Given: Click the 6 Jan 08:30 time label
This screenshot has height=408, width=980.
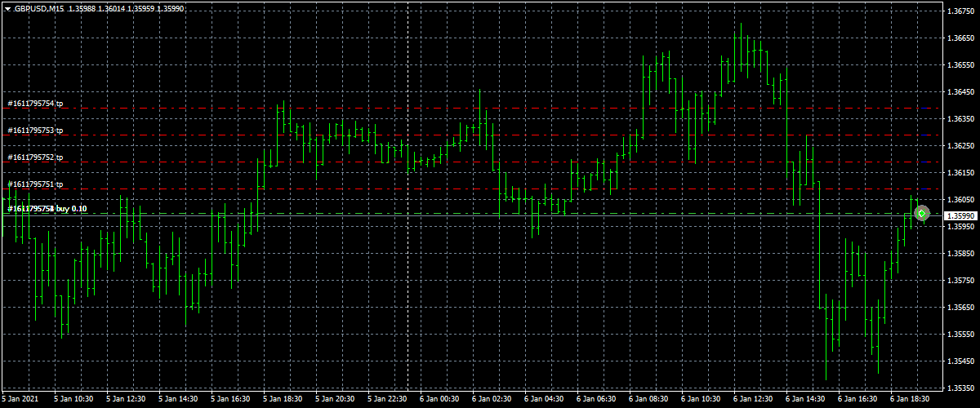Looking at the screenshot, I should pyautogui.click(x=648, y=401).
